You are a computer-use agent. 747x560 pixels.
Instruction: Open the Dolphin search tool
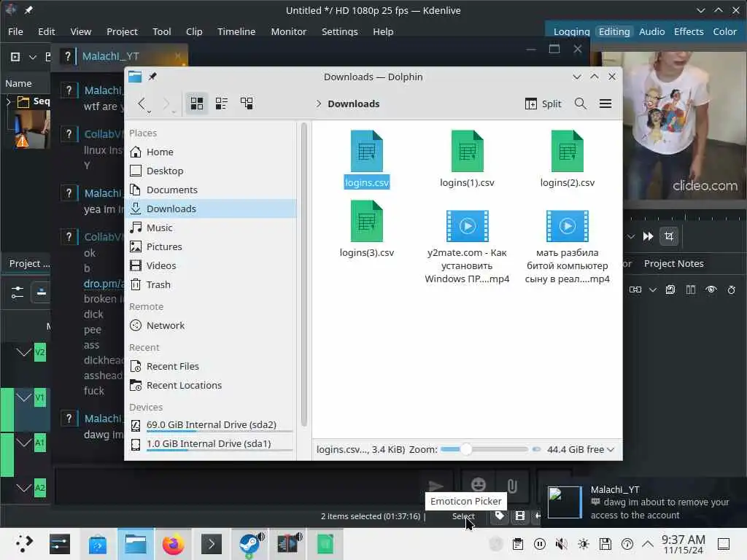coord(580,104)
